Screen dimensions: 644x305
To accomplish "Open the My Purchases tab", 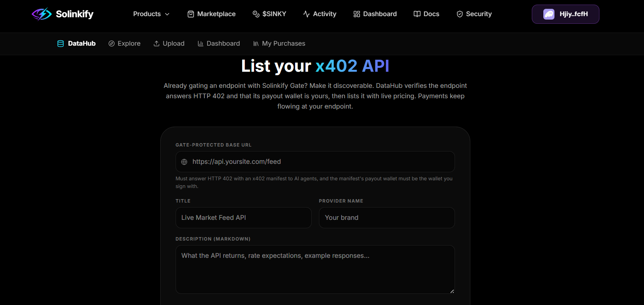I will pyautogui.click(x=279, y=44).
